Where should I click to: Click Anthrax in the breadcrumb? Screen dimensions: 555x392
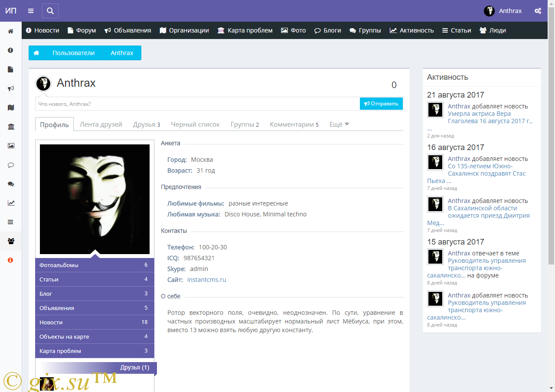click(x=122, y=53)
